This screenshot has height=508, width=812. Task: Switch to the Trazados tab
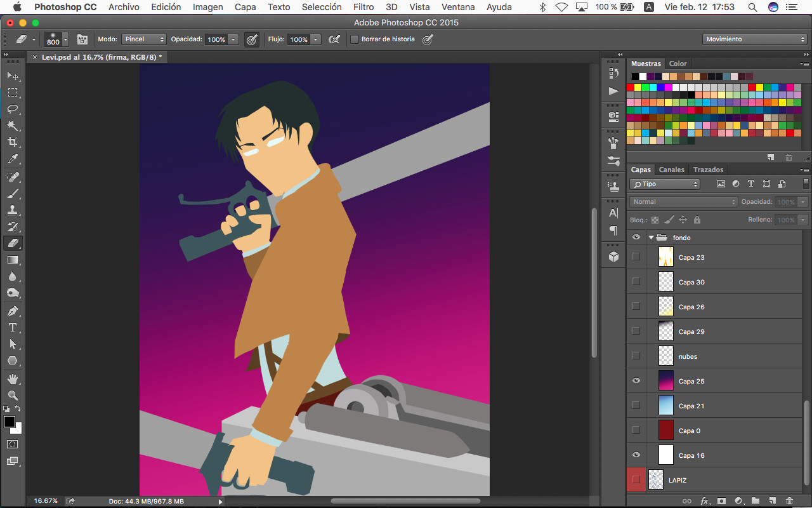(708, 170)
